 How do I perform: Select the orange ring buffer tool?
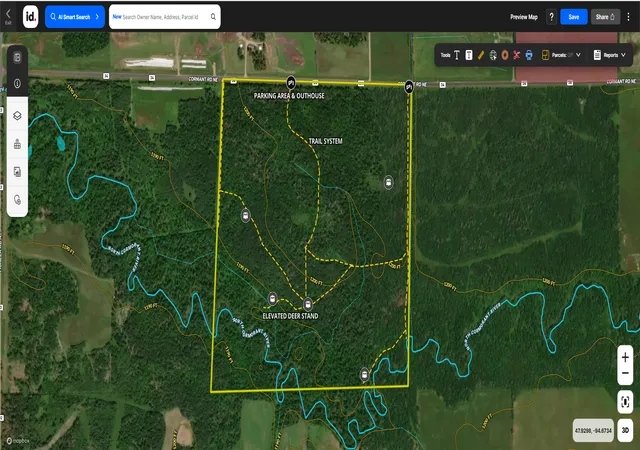tap(505, 55)
